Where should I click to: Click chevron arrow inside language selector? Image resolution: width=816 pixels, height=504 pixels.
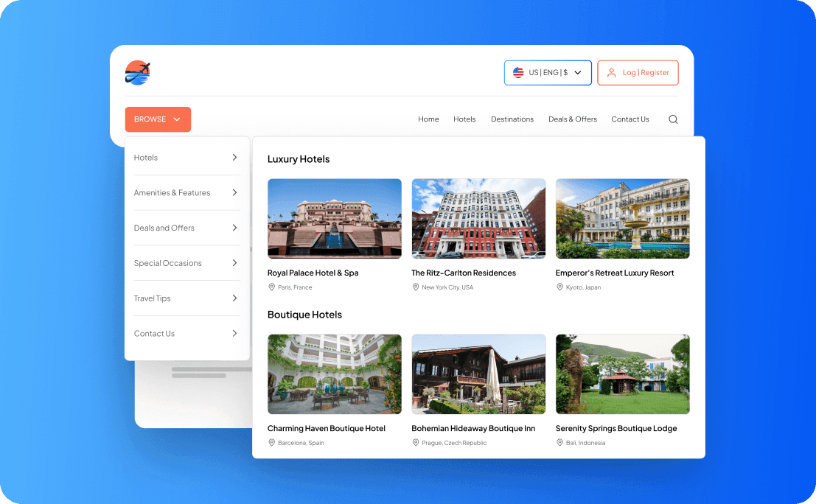point(578,73)
